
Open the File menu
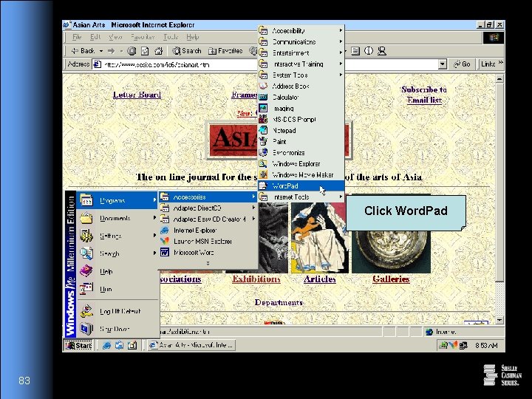[x=77, y=37]
